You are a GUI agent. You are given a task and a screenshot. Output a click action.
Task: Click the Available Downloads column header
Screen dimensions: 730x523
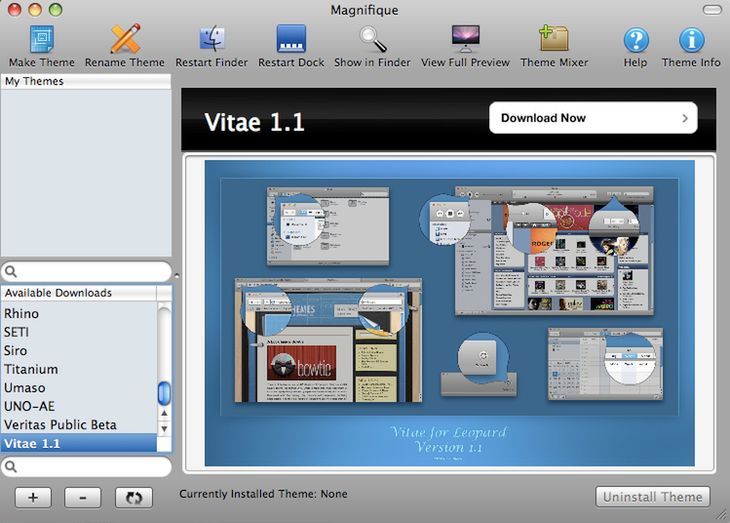pyautogui.click(x=79, y=293)
